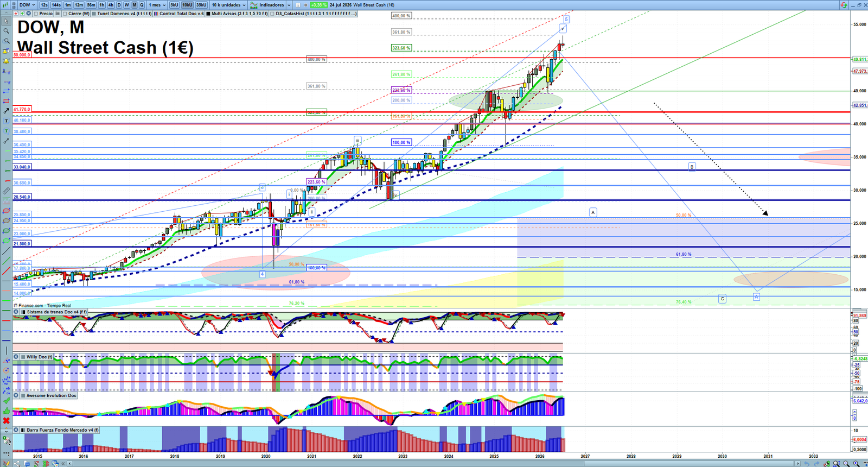Screen dimensions: 868x467
Task: Select the zoom-to-region tool
Action: click(x=6, y=41)
